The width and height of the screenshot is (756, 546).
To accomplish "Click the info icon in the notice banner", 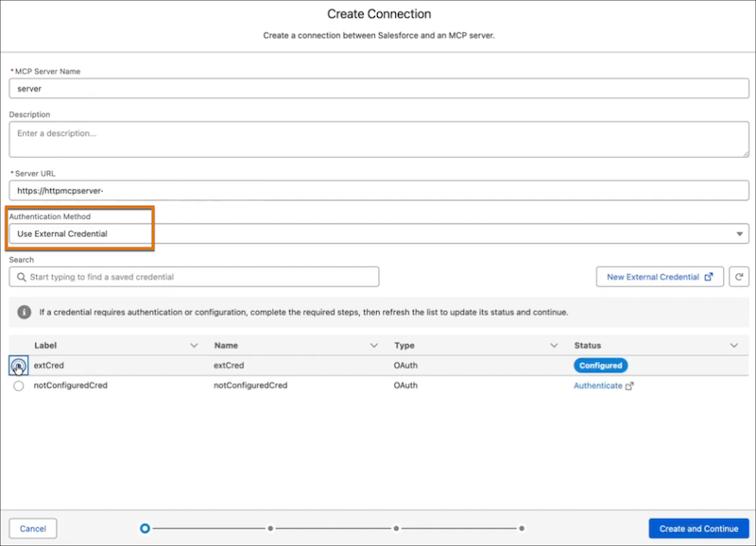I will tap(25, 313).
